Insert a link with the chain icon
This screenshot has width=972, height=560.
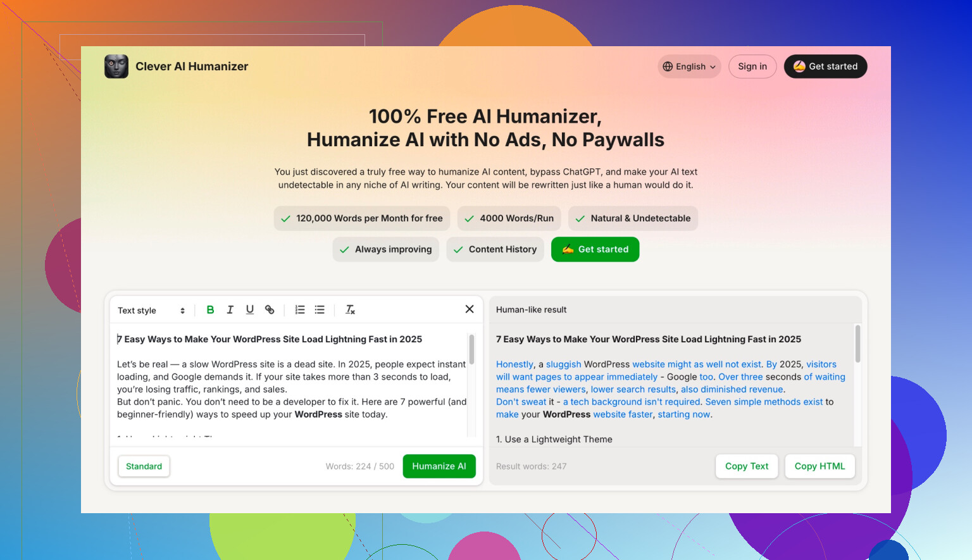click(270, 309)
